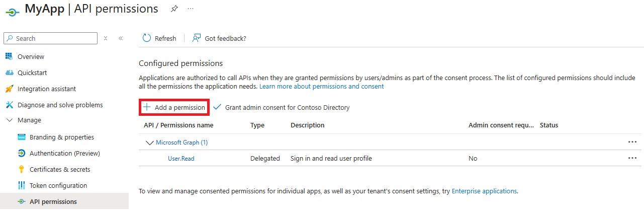The height and width of the screenshot is (212, 644).
Task: Click the Branding & properties card icon
Action: [x=22, y=137]
